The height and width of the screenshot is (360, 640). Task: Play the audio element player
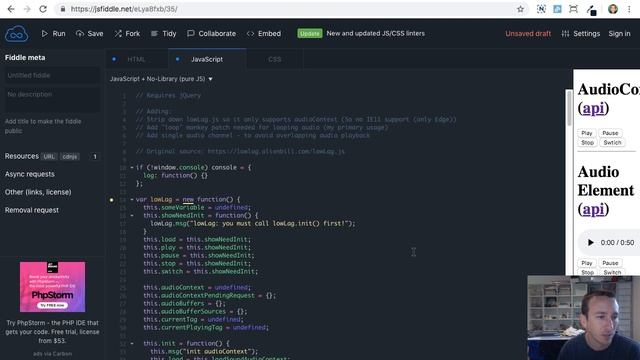coord(591,242)
